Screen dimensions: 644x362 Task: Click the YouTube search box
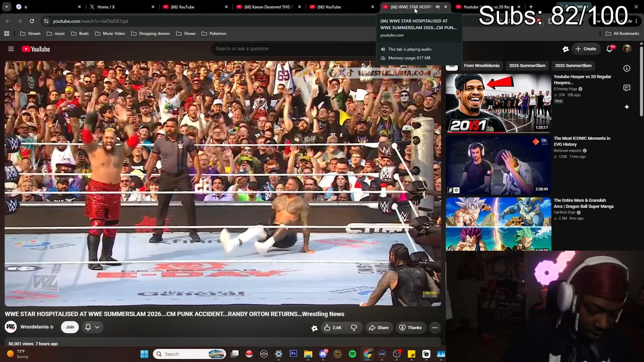tap(294, 49)
